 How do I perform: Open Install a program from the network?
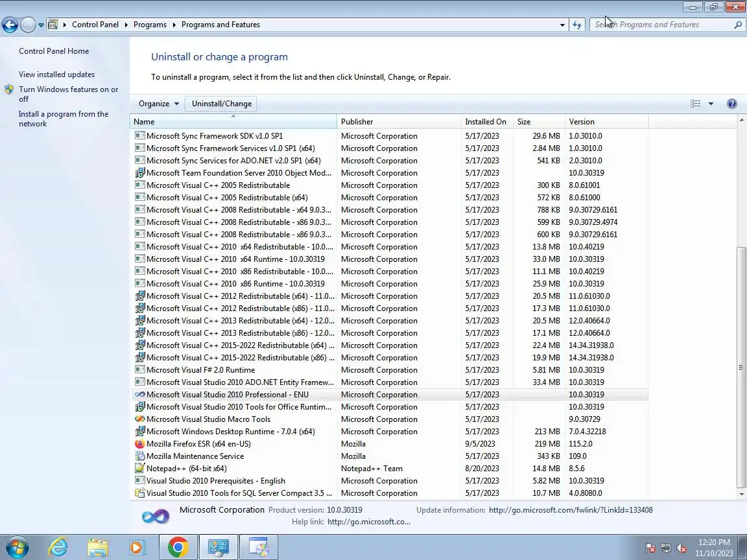[64, 119]
